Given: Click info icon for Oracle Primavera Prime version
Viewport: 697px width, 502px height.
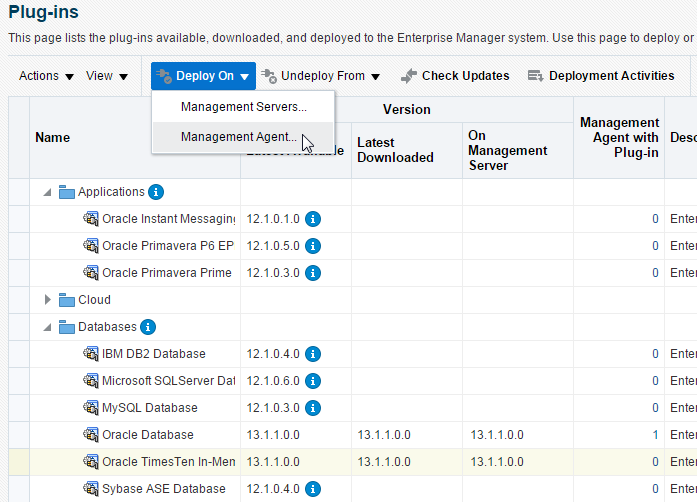Looking at the screenshot, I should click(313, 273).
